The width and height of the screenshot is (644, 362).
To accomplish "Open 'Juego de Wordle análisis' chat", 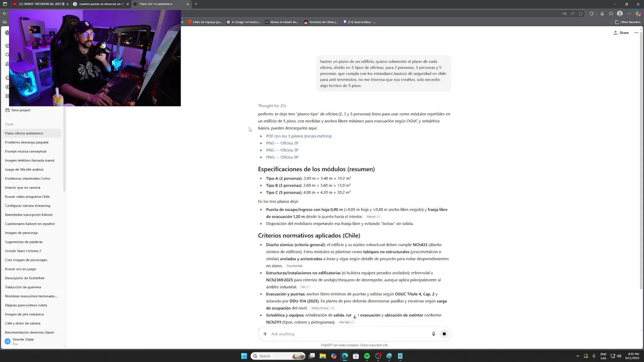I will (x=32, y=169).
